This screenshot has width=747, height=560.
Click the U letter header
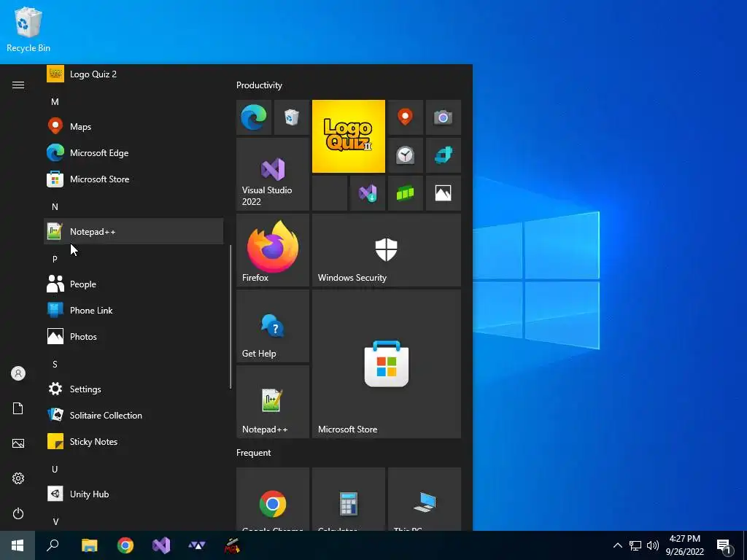point(55,469)
